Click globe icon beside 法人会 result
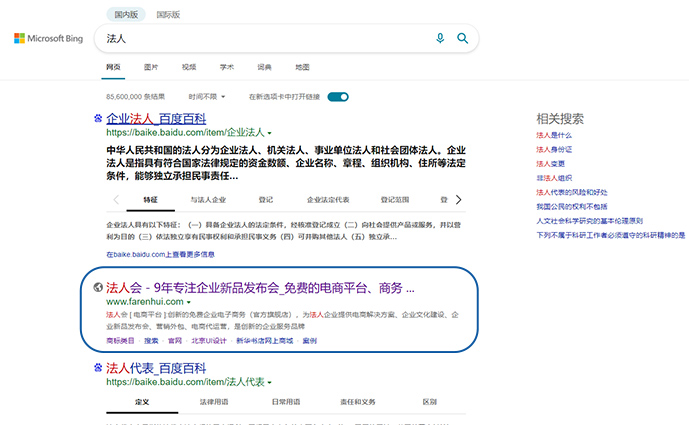The width and height of the screenshot is (689, 425). (x=98, y=287)
